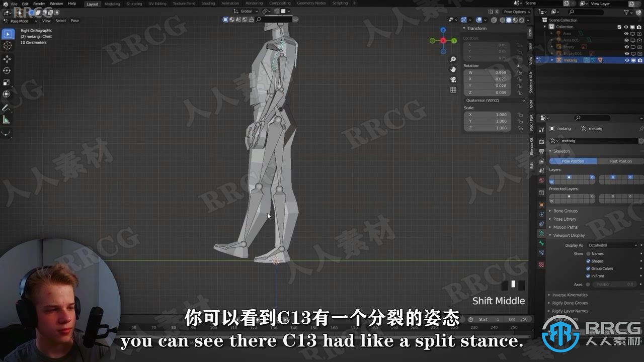Open the File menu
Image resolution: width=644 pixels, height=362 pixels.
14,4
